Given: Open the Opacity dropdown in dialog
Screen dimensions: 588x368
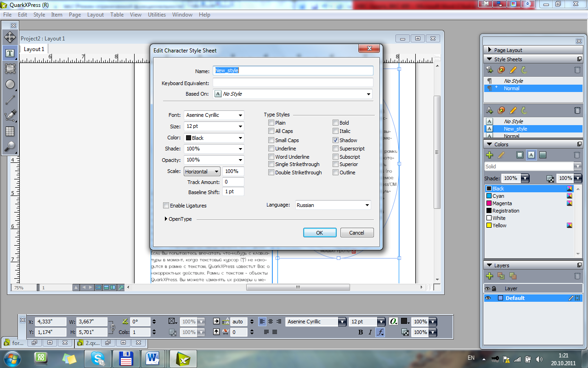Looking at the screenshot, I should (x=214, y=160).
